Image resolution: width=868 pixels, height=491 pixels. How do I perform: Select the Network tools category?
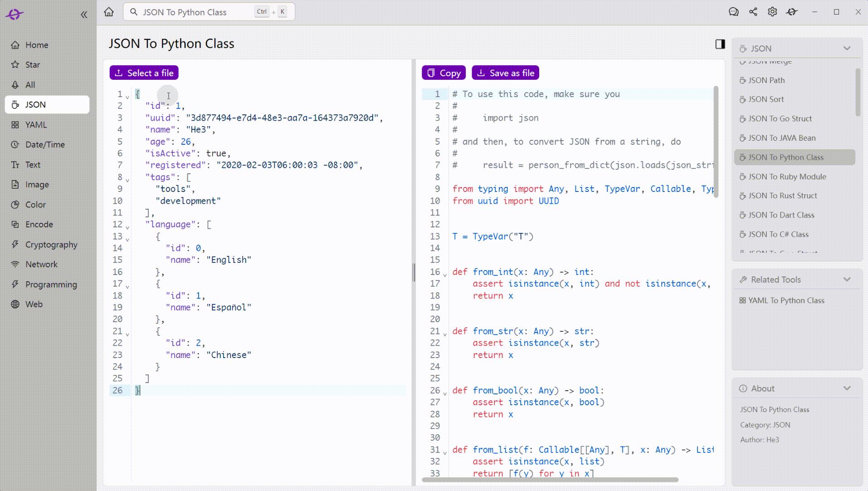point(41,264)
